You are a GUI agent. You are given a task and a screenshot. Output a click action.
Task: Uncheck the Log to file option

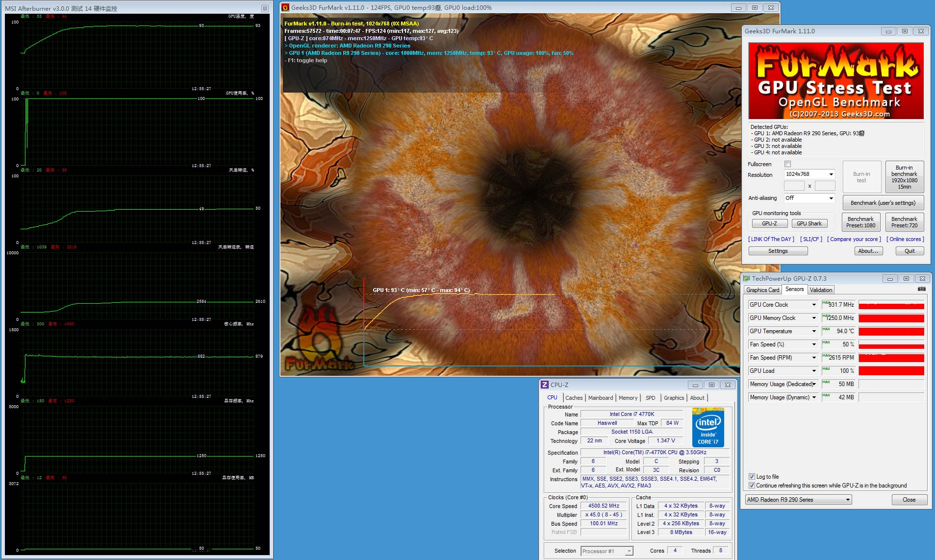[752, 477]
